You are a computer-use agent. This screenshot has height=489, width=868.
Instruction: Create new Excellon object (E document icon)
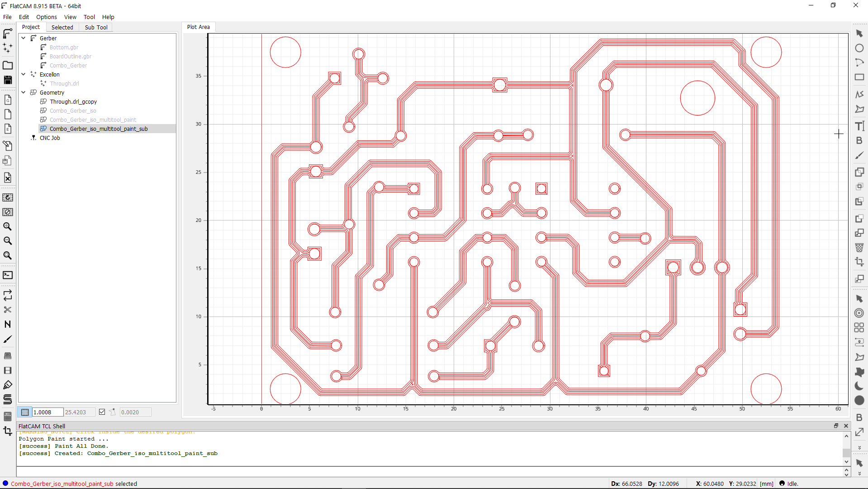coord(8,129)
